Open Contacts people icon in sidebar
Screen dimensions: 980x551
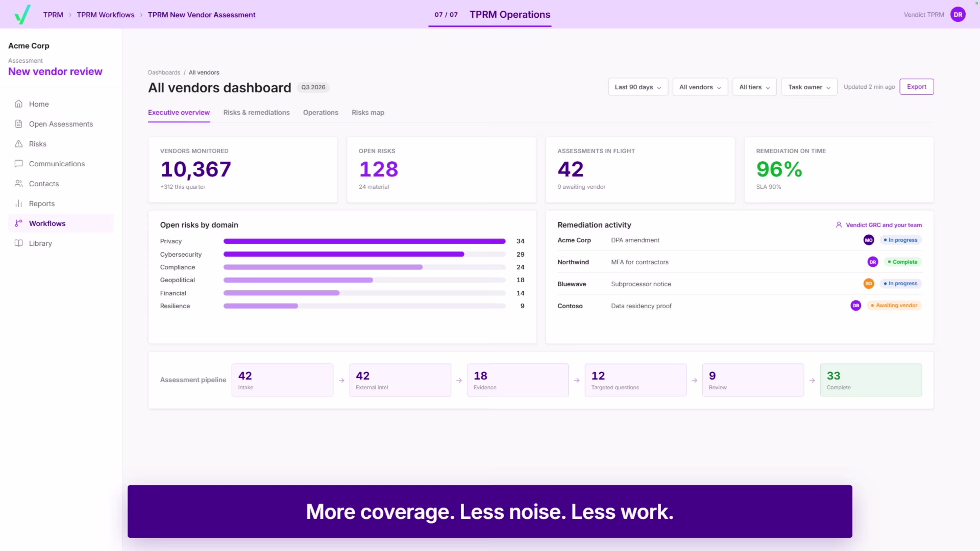click(x=19, y=183)
